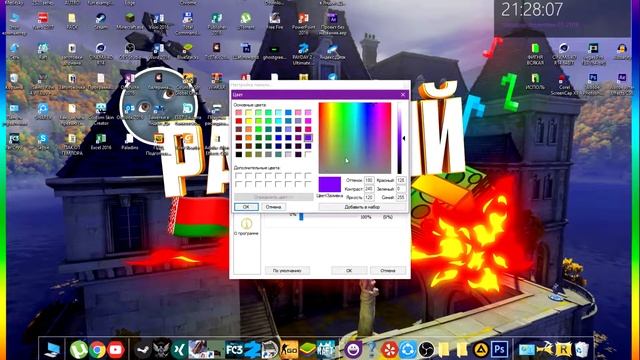Click the 'Красный' red value field
Viewport: 640px width, 360px height.
point(401,180)
